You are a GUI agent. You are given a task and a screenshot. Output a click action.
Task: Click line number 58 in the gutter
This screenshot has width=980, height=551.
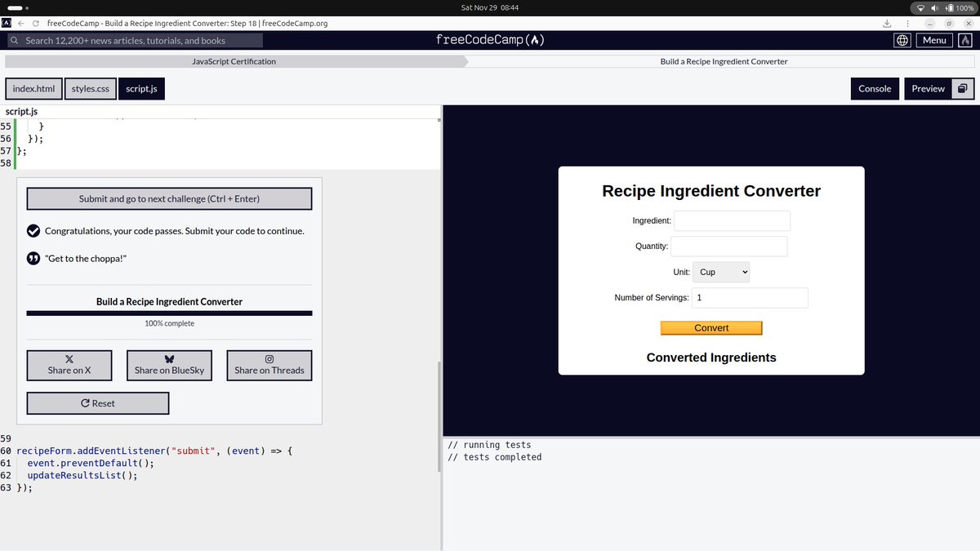pyautogui.click(x=7, y=163)
